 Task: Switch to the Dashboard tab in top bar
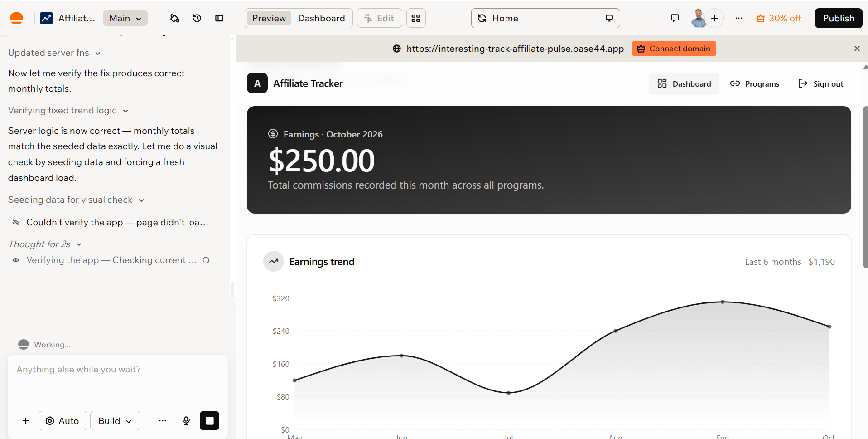pyautogui.click(x=322, y=18)
